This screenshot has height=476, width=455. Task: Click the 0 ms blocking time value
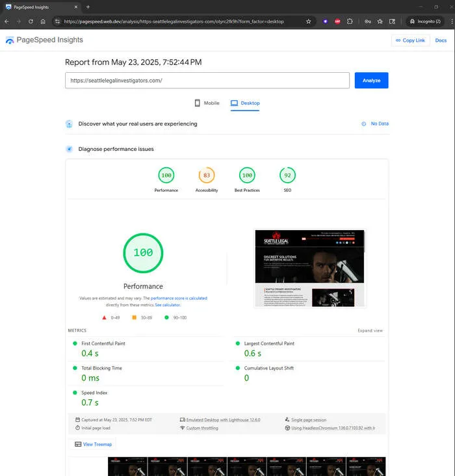pos(90,378)
